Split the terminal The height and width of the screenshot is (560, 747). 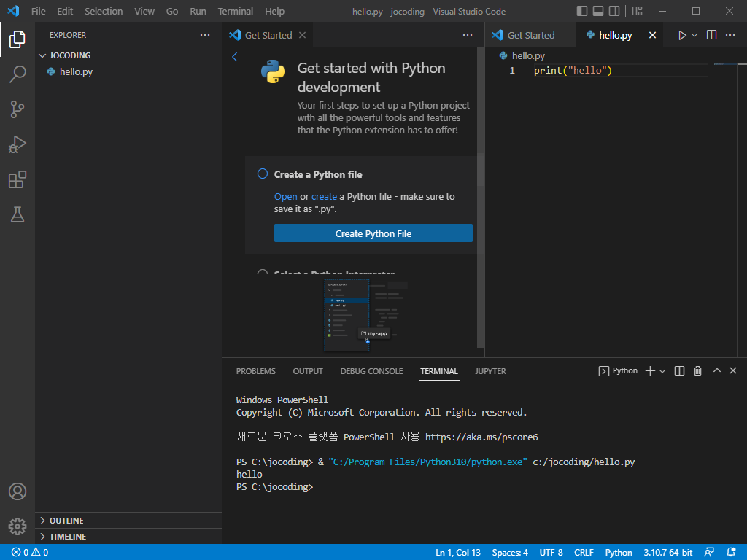[x=679, y=371]
